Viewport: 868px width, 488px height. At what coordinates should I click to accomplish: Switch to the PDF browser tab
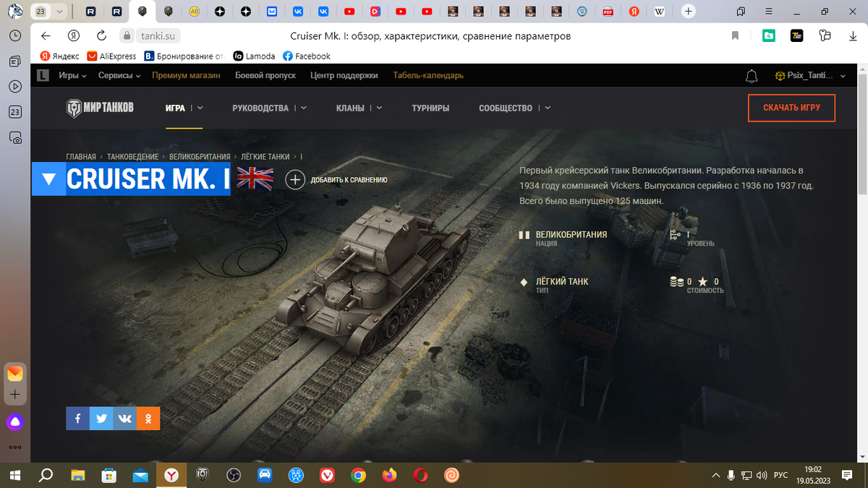(608, 12)
